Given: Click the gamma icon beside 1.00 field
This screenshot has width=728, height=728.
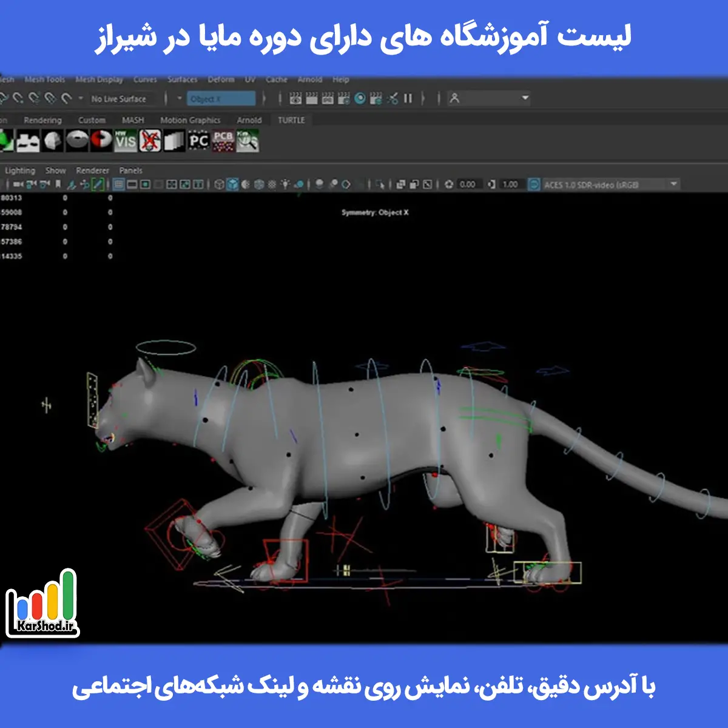Looking at the screenshot, I should (x=492, y=184).
